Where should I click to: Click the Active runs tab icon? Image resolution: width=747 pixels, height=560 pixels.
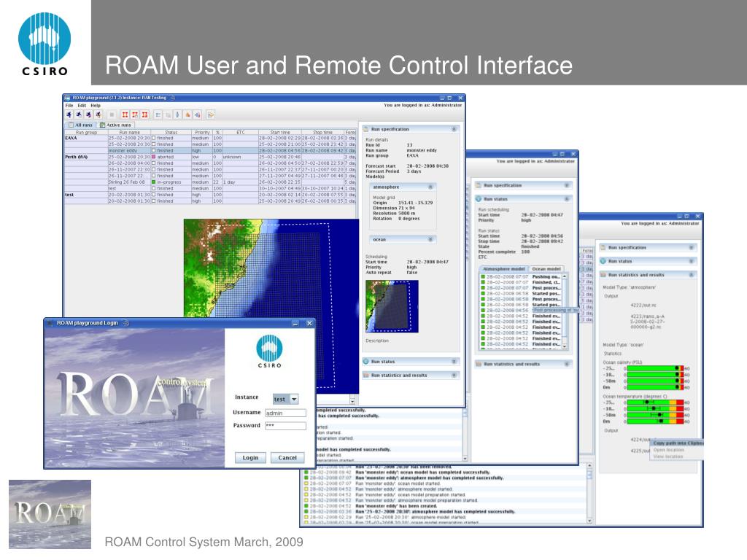coord(102,125)
